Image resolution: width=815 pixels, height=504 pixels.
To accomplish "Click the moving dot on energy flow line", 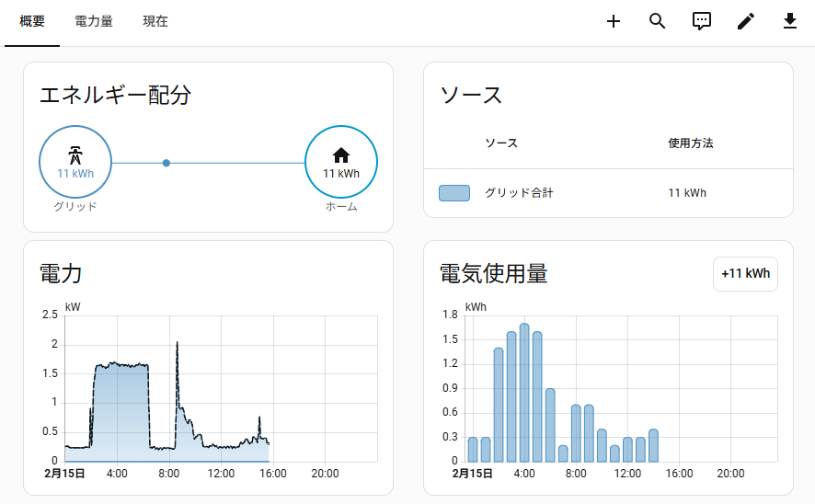I will coord(166,163).
